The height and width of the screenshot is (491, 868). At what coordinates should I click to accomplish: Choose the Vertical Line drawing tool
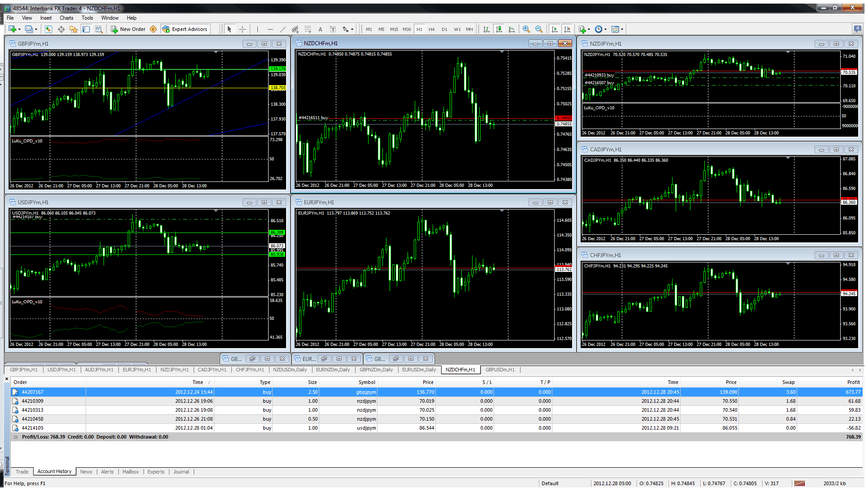257,29
